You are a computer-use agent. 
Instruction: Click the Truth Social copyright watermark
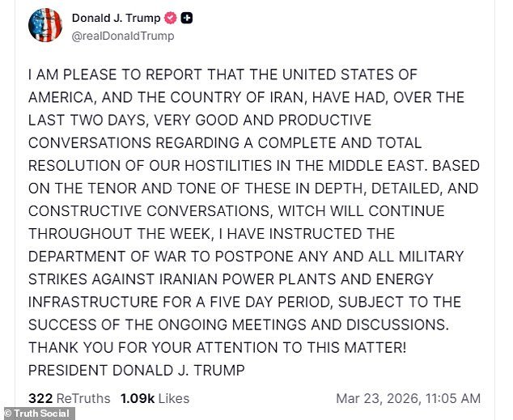click(37, 414)
